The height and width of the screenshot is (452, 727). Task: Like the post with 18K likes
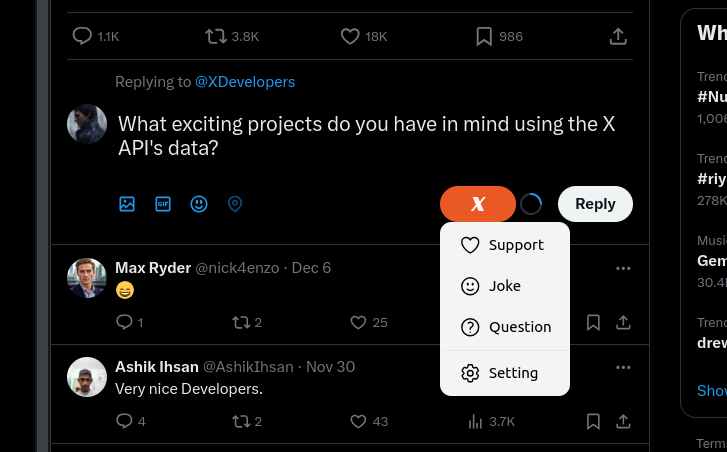[350, 36]
